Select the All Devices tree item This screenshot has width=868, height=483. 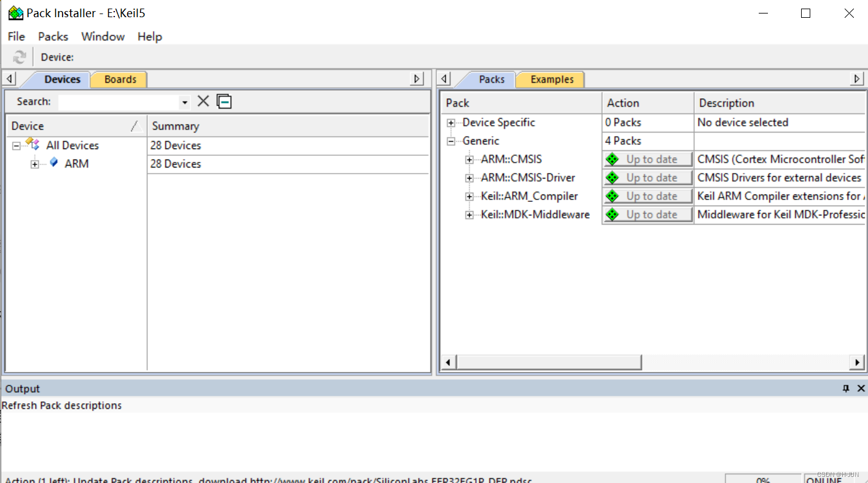click(x=72, y=145)
